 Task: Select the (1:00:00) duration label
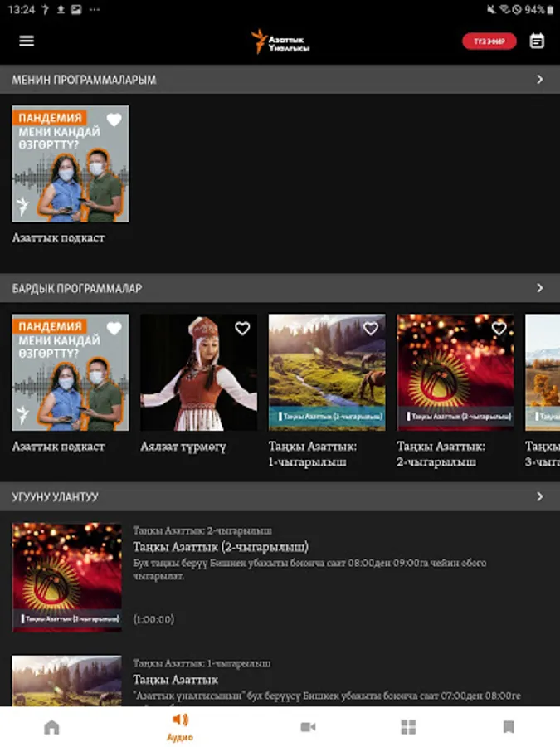[153, 619]
